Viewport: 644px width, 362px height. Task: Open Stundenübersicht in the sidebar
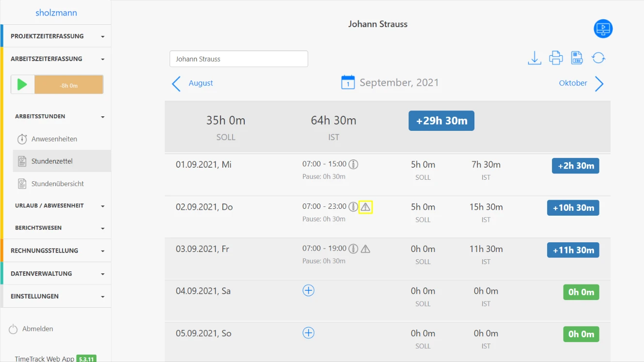(x=57, y=184)
